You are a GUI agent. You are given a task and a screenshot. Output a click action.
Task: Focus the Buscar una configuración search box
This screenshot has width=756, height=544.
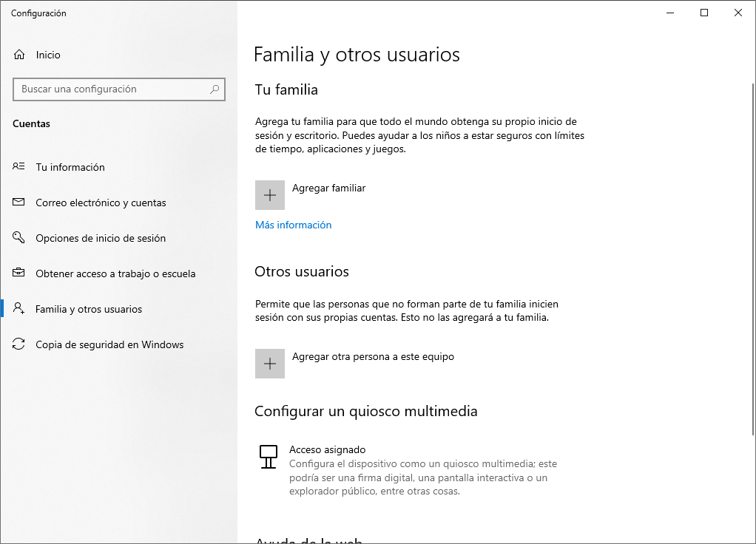click(111, 89)
